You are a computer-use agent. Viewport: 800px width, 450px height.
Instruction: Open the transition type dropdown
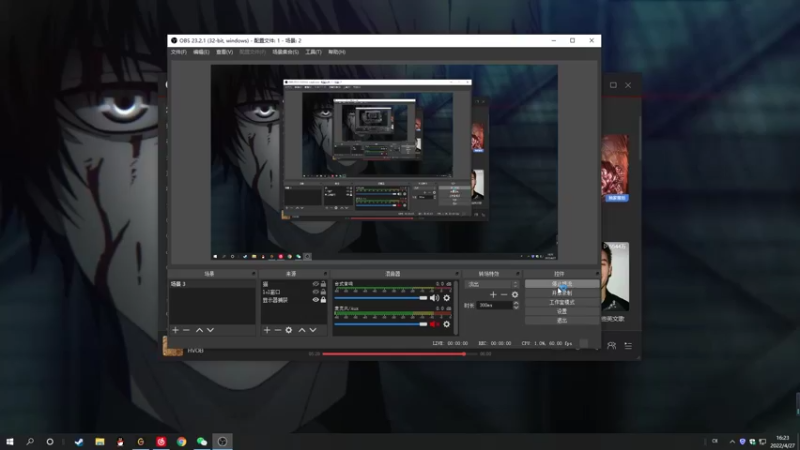click(492, 284)
